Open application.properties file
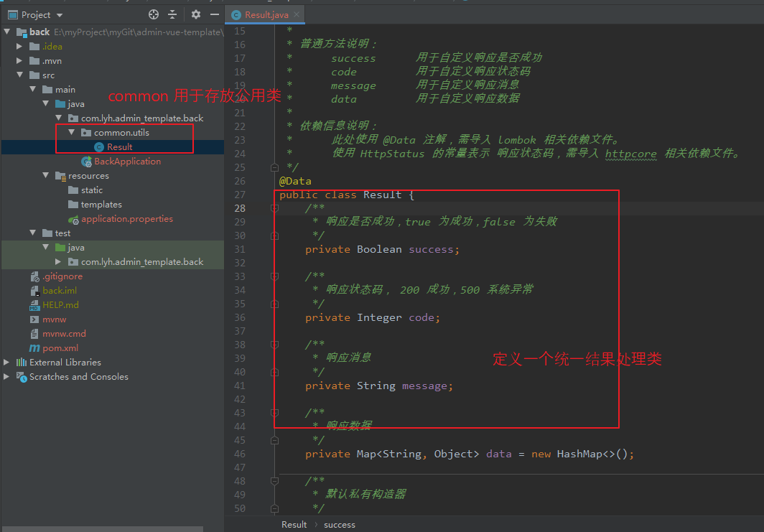Screen dimensions: 764x532 tap(126, 219)
